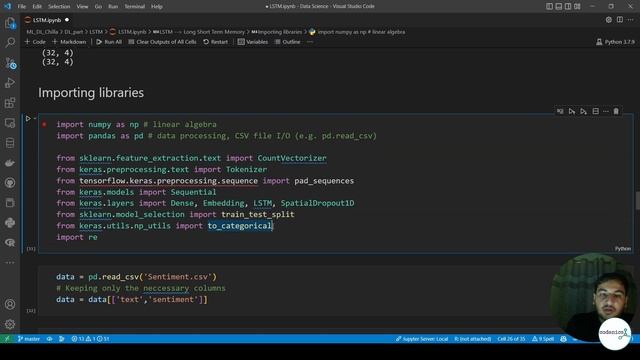Image resolution: width=640 pixels, height=360 pixels.
Task: Change cell language mode labeled Python
Action: coord(623,249)
